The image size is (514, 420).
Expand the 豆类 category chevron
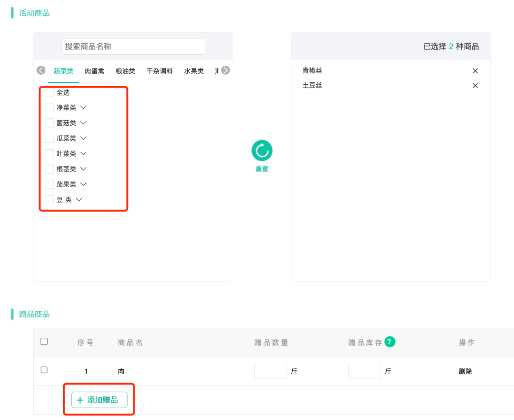(79, 199)
